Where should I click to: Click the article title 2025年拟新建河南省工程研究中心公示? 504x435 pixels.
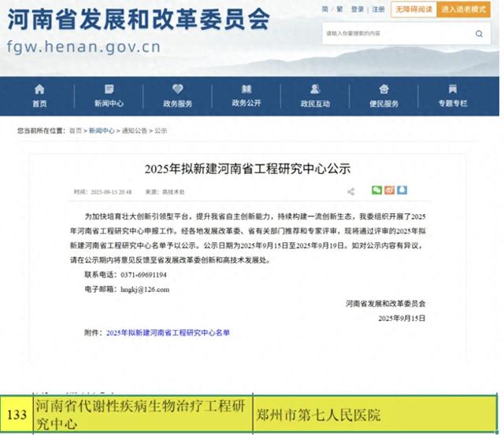tap(247, 169)
